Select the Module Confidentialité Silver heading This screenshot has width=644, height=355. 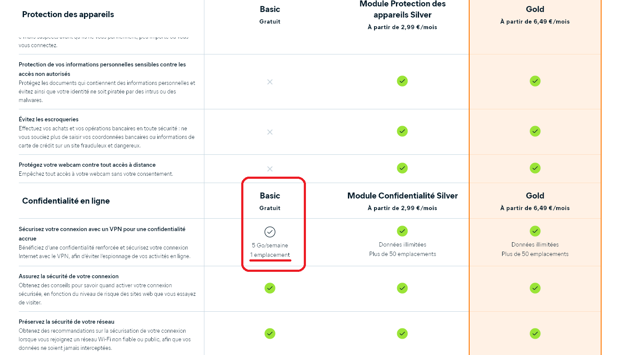(402, 196)
